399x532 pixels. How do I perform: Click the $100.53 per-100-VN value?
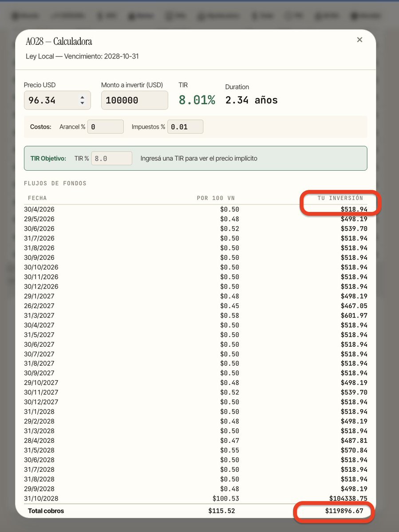226,499
